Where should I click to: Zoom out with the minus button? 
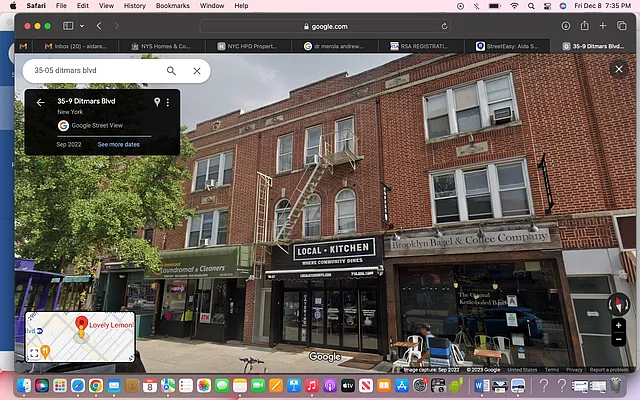619,341
